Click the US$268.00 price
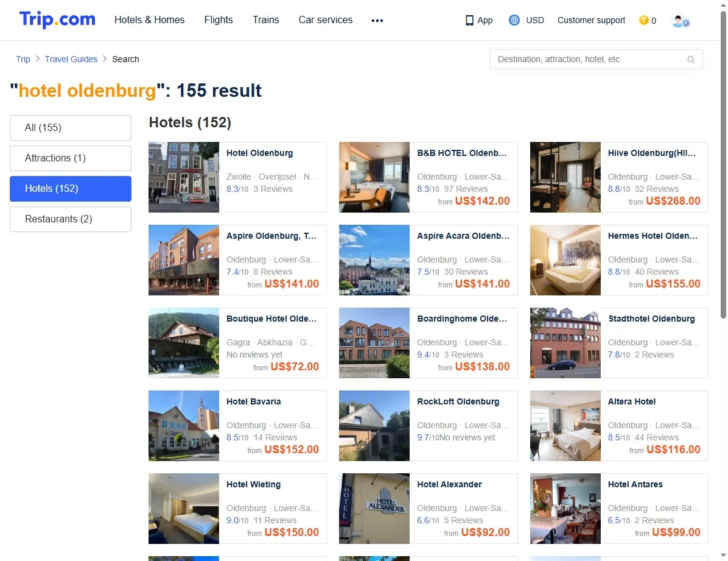 click(673, 201)
